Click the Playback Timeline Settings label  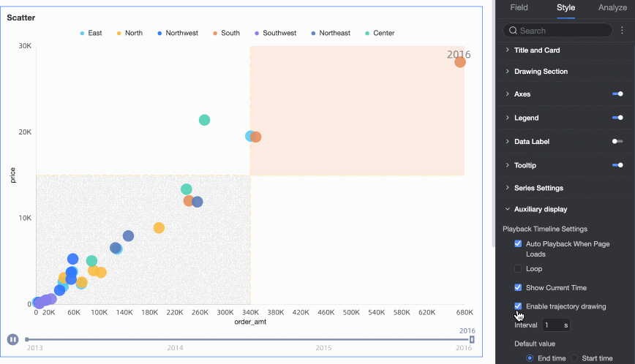pos(545,229)
